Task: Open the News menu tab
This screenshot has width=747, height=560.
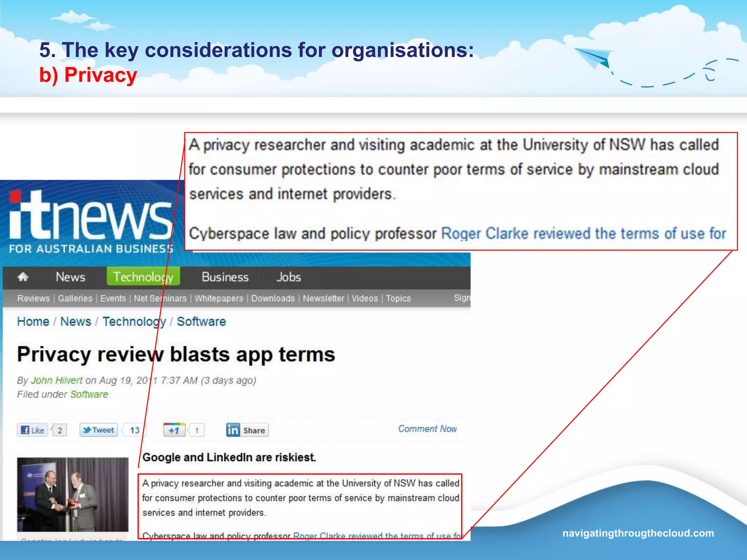Action: (70, 277)
